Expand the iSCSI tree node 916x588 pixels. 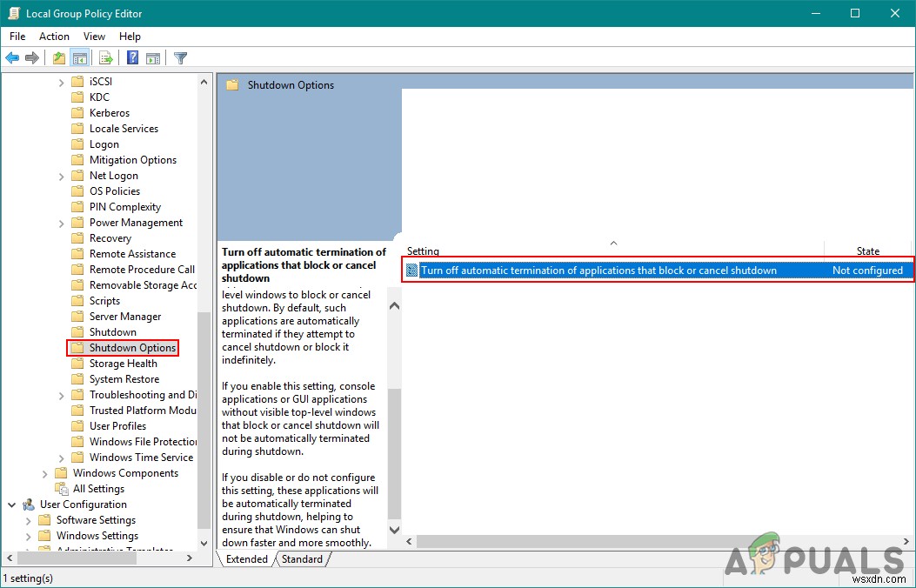point(62,83)
